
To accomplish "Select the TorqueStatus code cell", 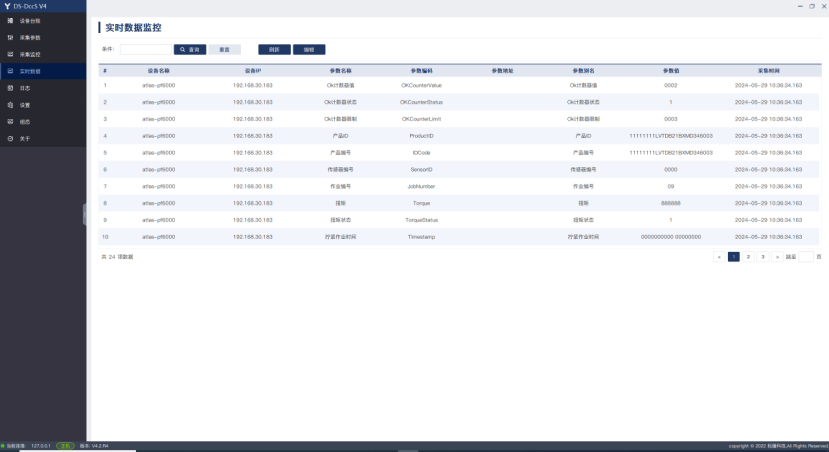I will (x=421, y=220).
